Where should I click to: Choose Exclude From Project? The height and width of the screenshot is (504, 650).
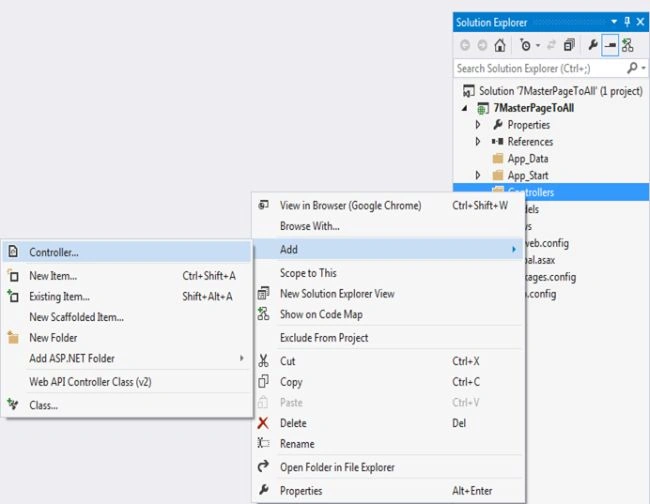click(388, 338)
